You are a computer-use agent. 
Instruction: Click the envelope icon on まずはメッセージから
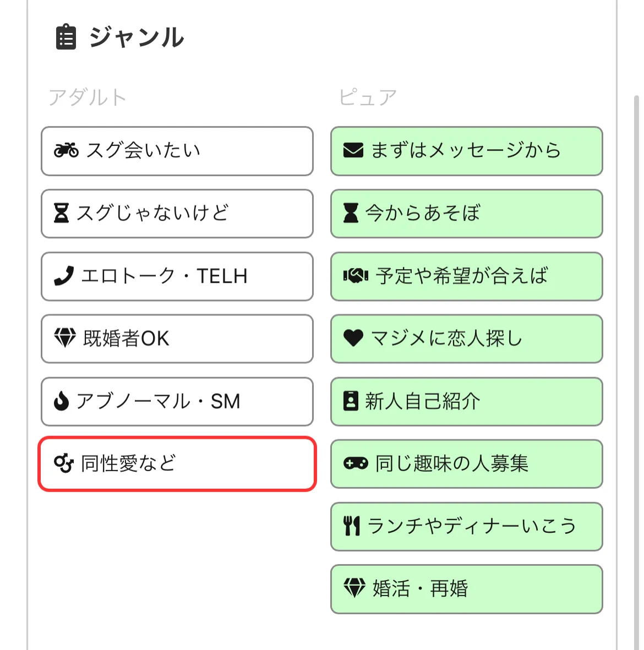click(x=355, y=151)
